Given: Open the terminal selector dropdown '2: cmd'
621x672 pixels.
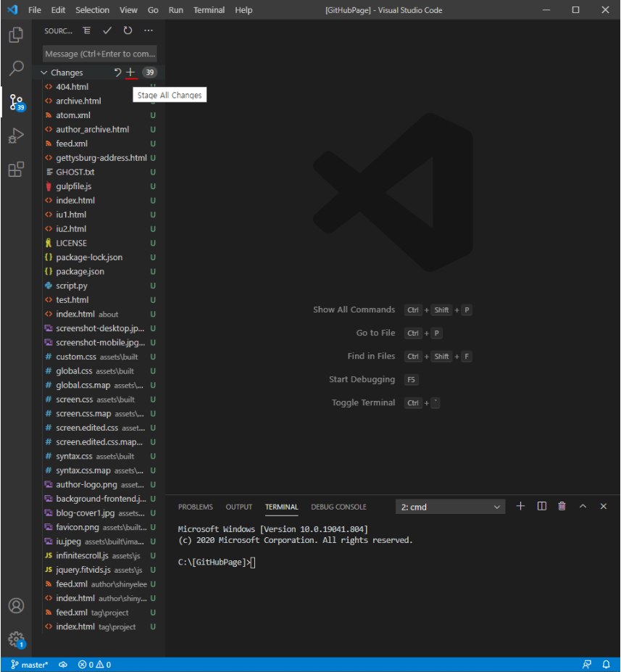Looking at the screenshot, I should click(x=450, y=507).
